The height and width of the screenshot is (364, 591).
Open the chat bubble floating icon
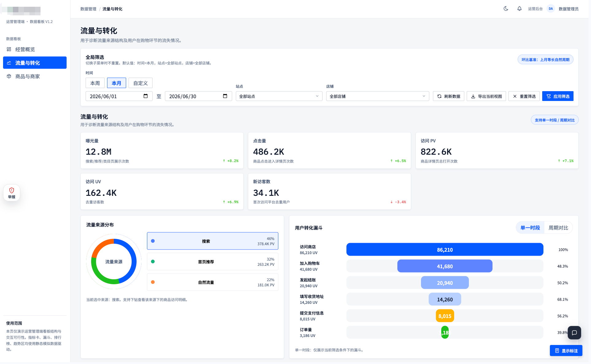(x=574, y=332)
